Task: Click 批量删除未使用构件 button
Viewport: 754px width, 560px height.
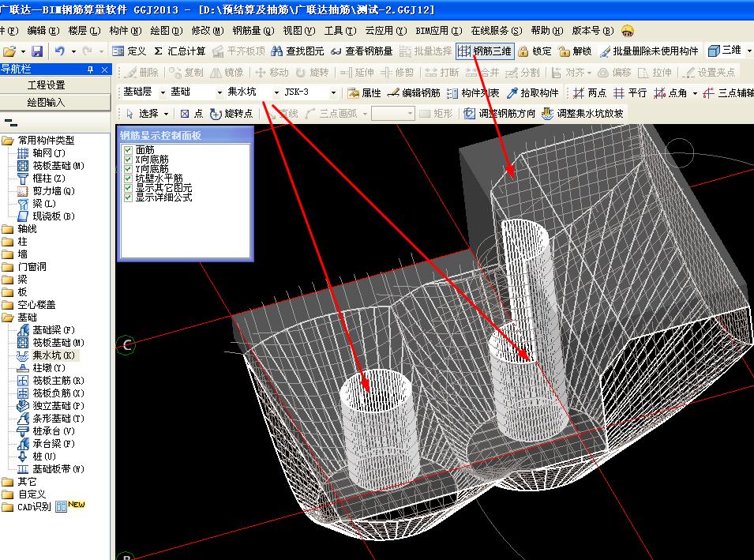Action: pos(649,51)
